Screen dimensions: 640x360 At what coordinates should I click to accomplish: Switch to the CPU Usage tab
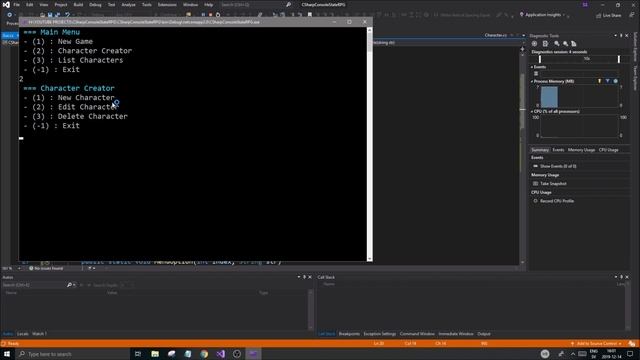(608, 150)
